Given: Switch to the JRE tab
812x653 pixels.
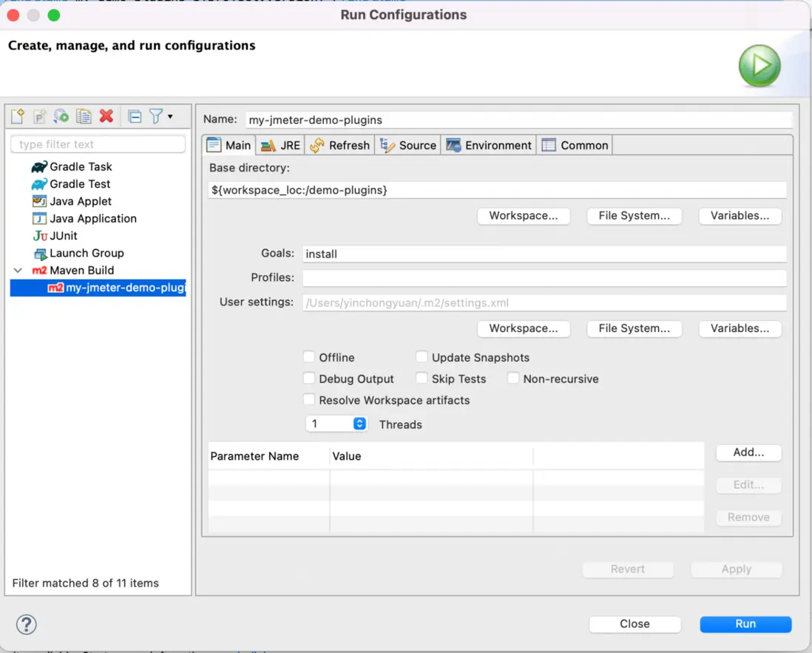Looking at the screenshot, I should (x=280, y=145).
